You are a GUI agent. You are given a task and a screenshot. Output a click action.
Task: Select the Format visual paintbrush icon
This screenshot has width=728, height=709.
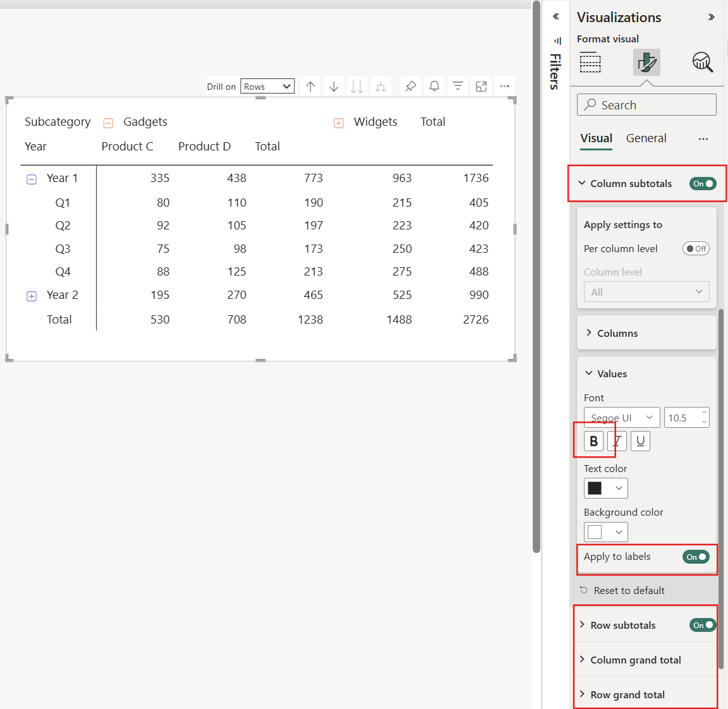tap(646, 62)
